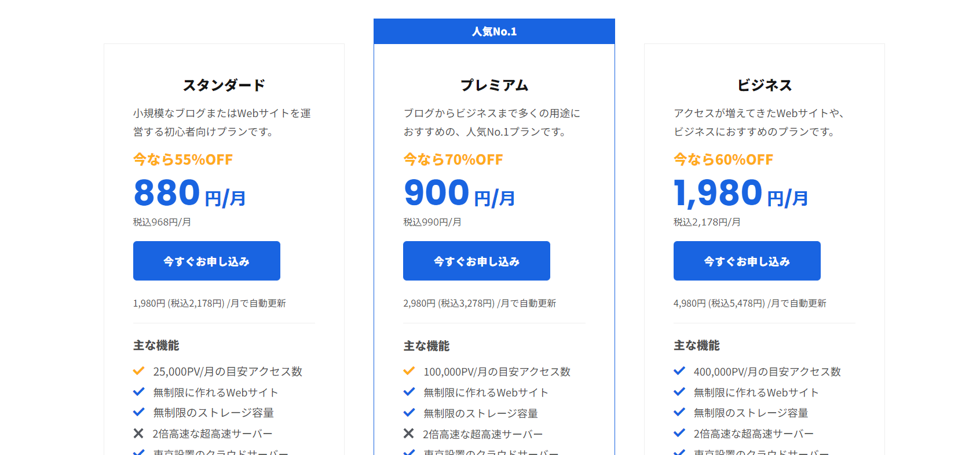Click checkmark beside Premium unlimited Web sites feature
980x455 pixels.
click(409, 392)
